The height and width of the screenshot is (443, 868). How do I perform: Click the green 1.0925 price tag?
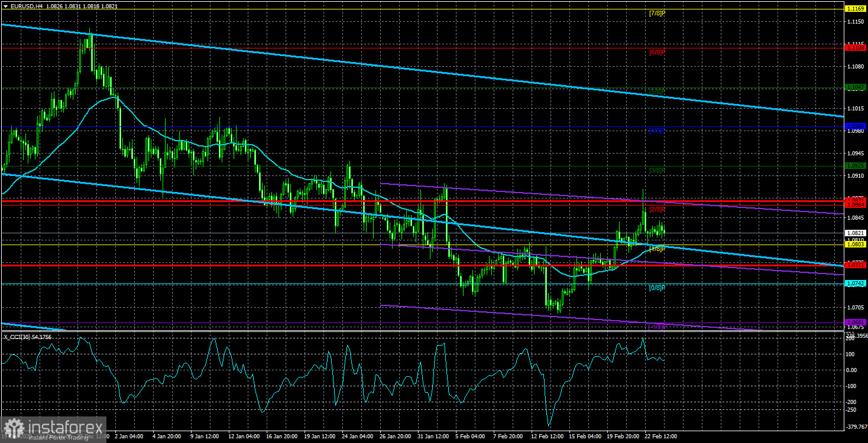coord(856,165)
